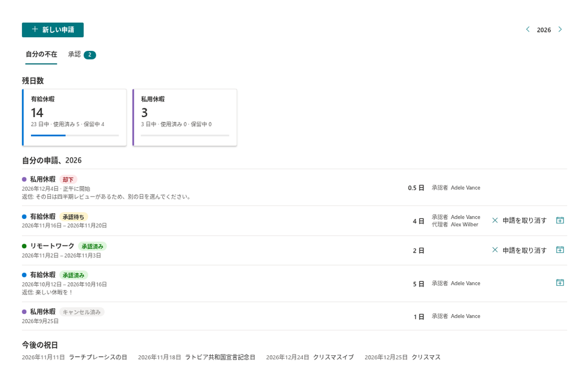Click 代理者 Alex Wilber
The image size is (588, 392).
coord(455,224)
